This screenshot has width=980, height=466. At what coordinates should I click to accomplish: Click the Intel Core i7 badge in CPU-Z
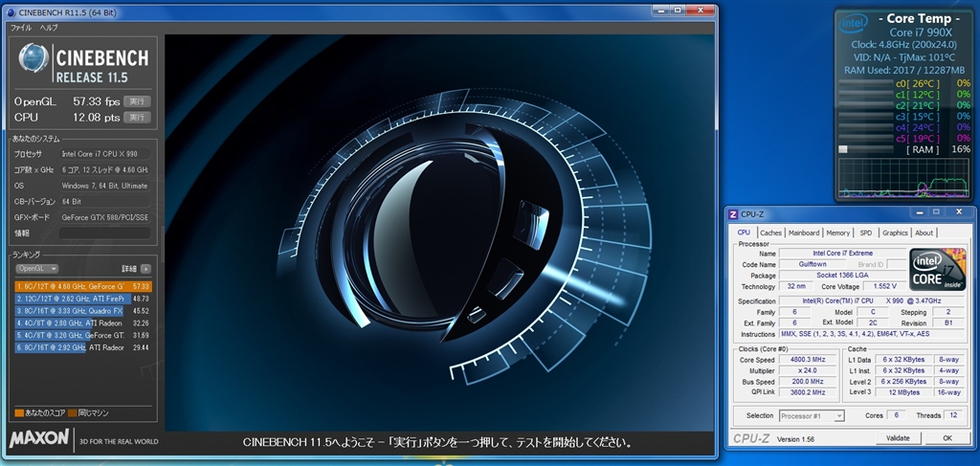937,269
